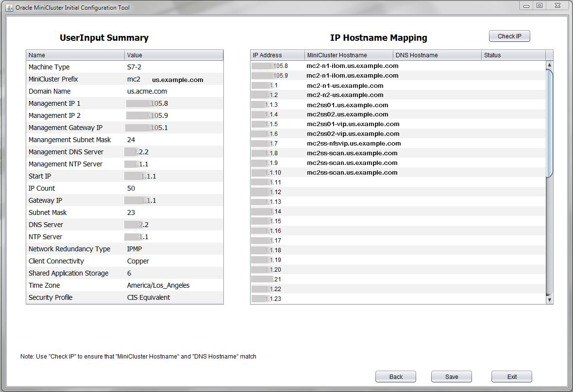Select the Management IP 2 row label
The image size is (573, 392).
coord(54,115)
